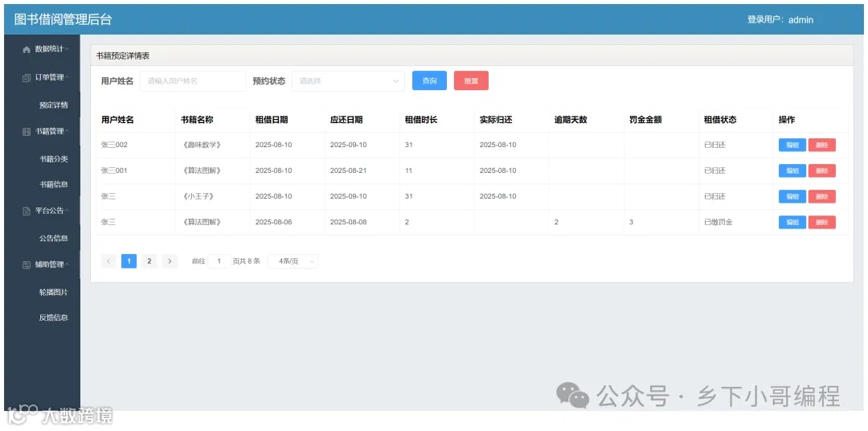Image resolution: width=868 pixels, height=431 pixels.
Task: Edit the 张三002 row
Action: point(792,146)
